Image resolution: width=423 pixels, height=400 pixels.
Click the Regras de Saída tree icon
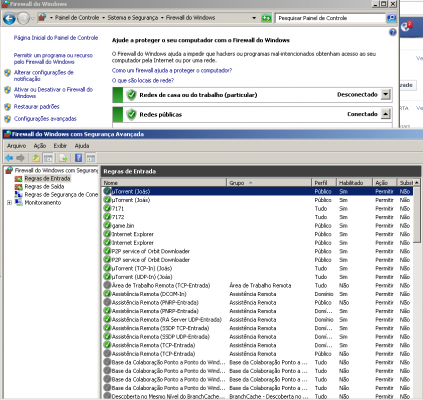click(19, 187)
